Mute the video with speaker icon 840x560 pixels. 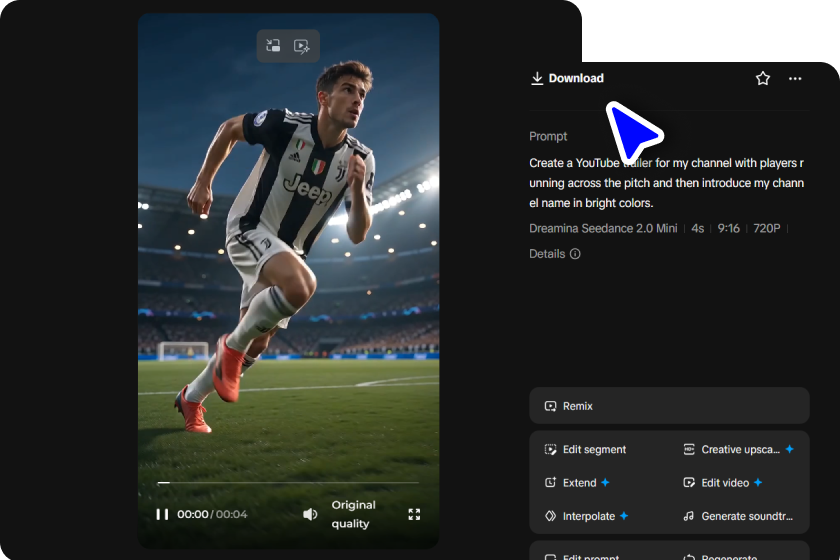310,514
